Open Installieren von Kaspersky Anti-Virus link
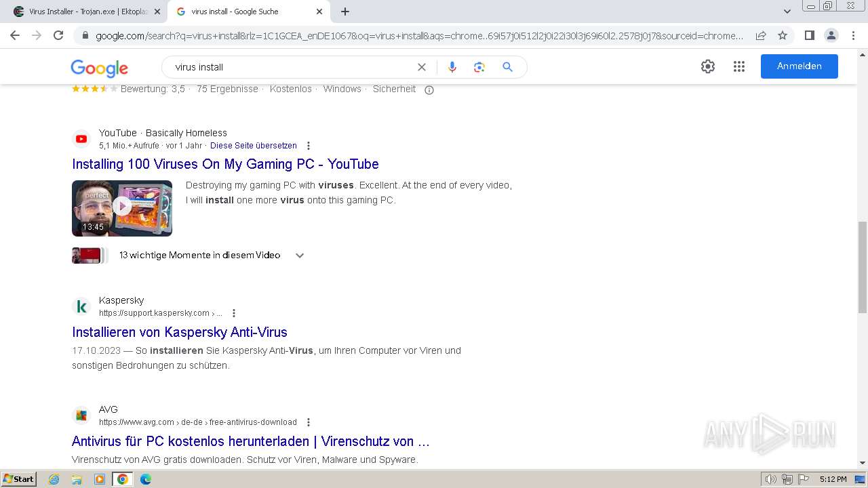Viewport: 868px width, 488px height. pos(180,332)
